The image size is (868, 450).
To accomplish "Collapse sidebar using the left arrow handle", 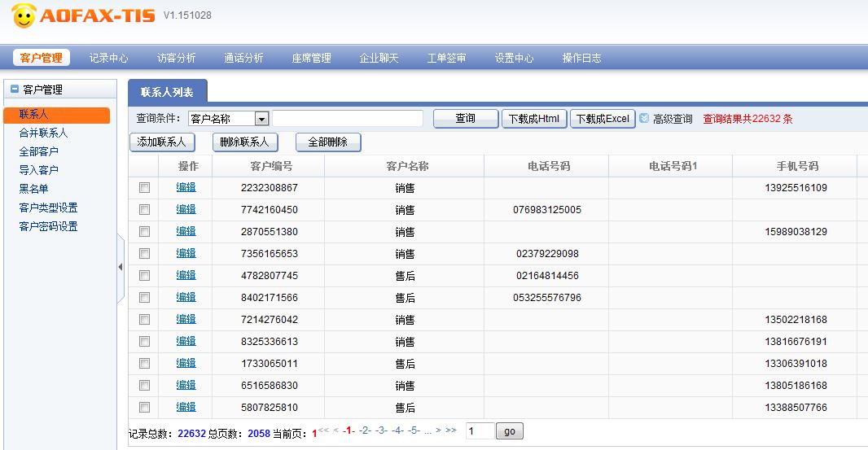I will [121, 267].
